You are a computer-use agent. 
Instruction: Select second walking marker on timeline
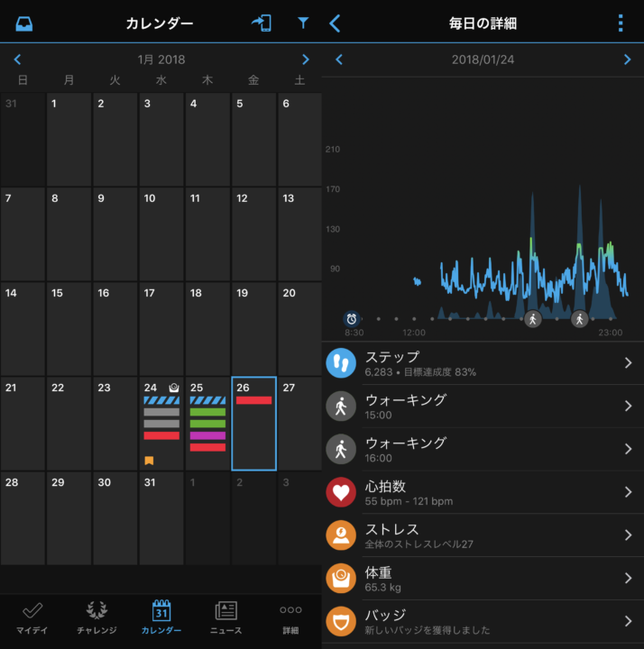[x=579, y=319]
